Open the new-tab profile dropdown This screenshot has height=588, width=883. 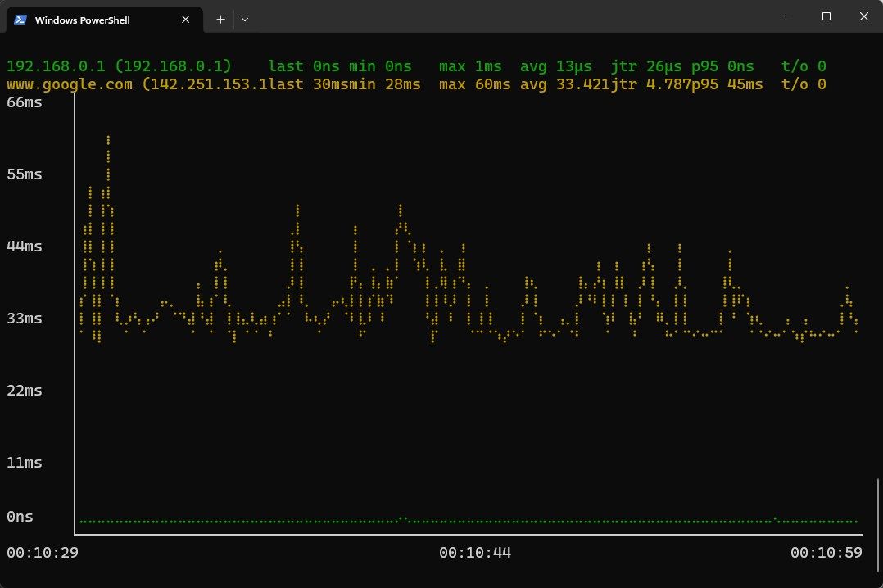(x=245, y=20)
